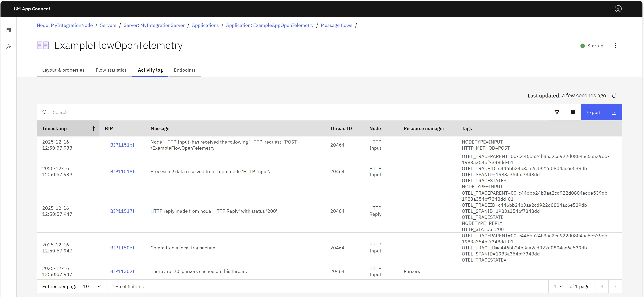Open the dashboard icon in left sidebar
The width and height of the screenshot is (644, 297).
click(x=9, y=30)
